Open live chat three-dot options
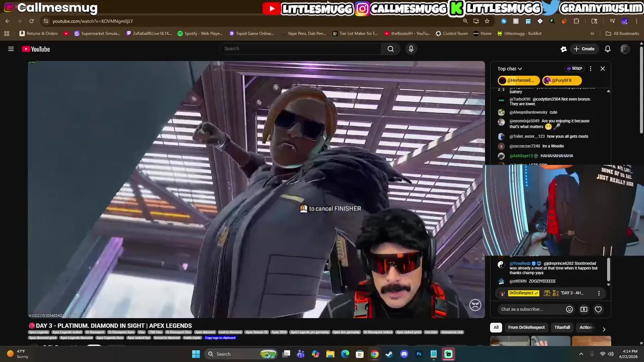 click(x=591, y=69)
